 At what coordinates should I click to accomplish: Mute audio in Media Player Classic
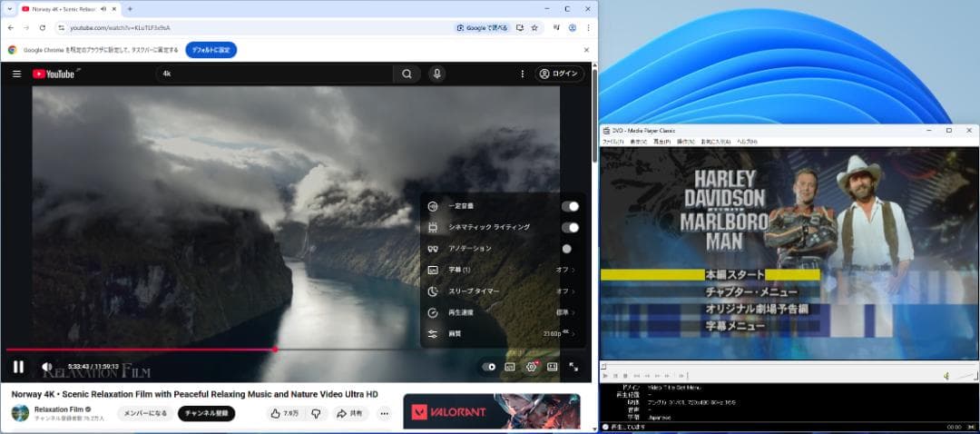(x=946, y=376)
